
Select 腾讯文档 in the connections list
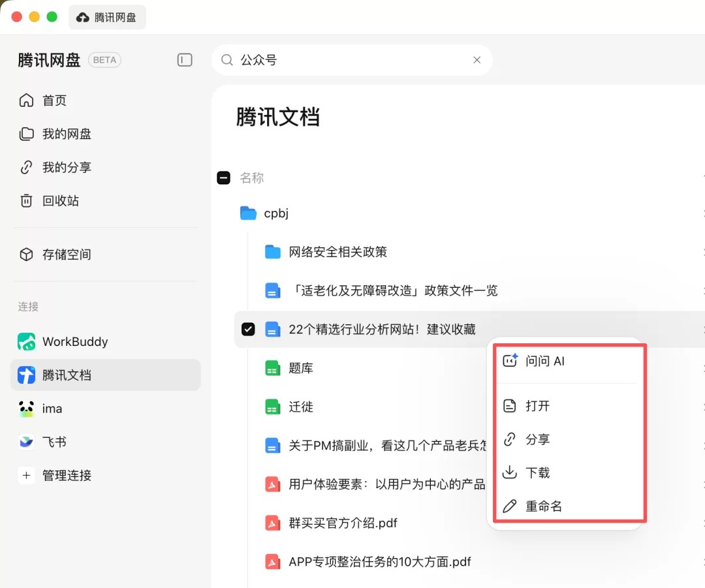pos(106,375)
